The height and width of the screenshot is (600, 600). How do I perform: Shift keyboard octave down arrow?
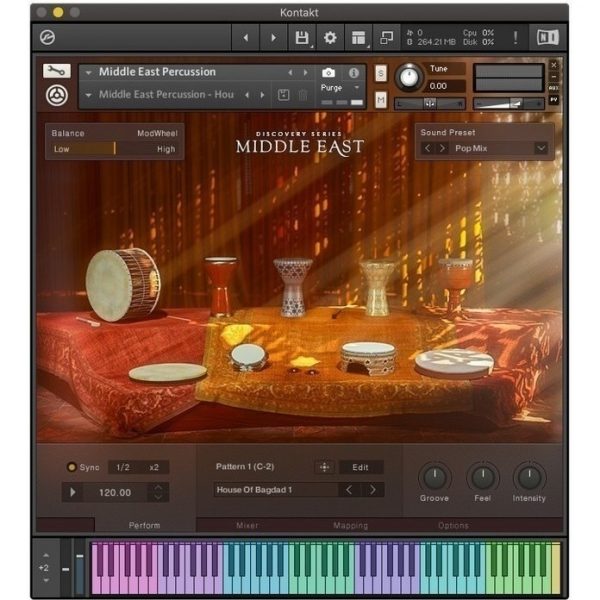click(x=46, y=581)
